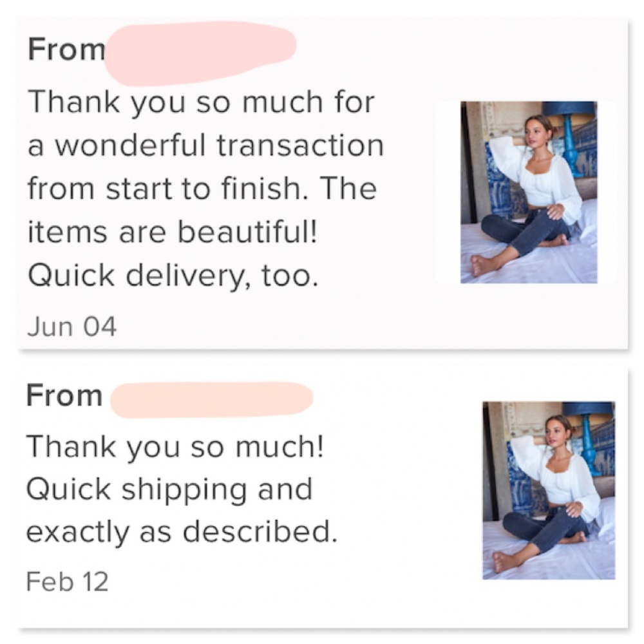Click the 'exactly as described.' text
The height and width of the screenshot is (644, 644).
(x=182, y=532)
